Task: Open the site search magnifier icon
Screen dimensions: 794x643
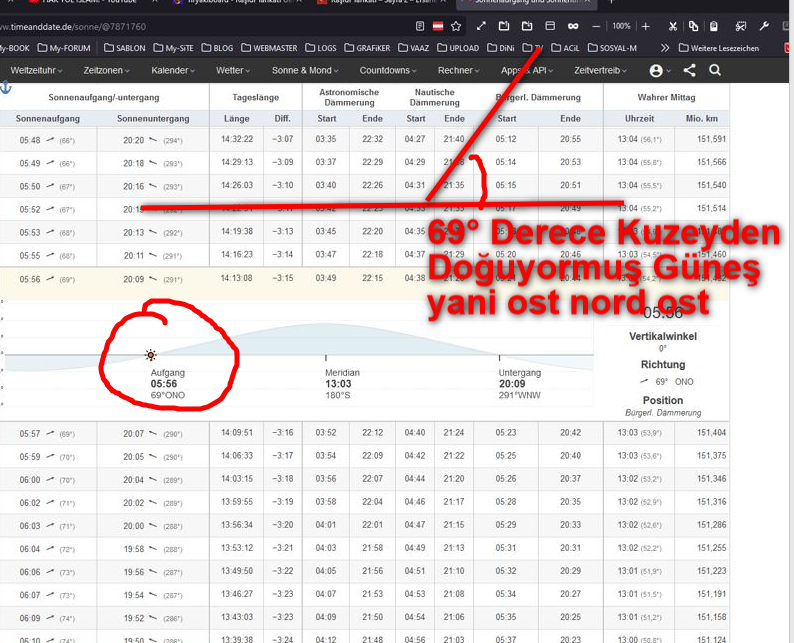Action: pyautogui.click(x=715, y=70)
